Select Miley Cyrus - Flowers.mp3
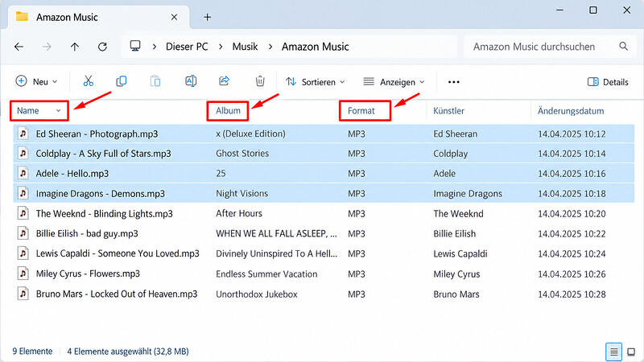 point(88,274)
